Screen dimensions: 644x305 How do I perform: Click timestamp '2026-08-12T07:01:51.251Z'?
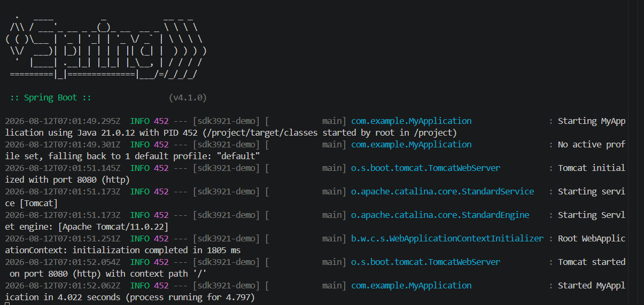pos(63,239)
